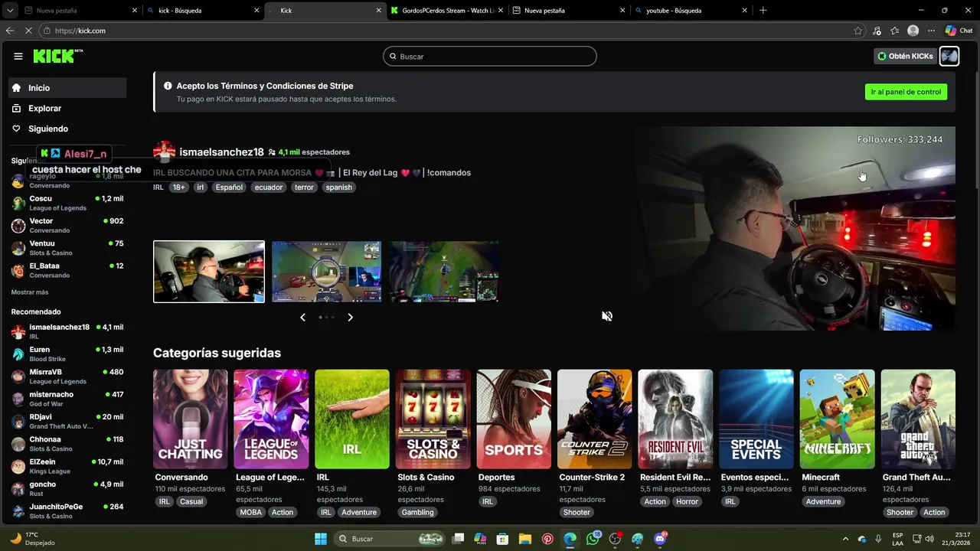
Task: Select the League of Legends carousel thumbnail
Action: (444, 272)
